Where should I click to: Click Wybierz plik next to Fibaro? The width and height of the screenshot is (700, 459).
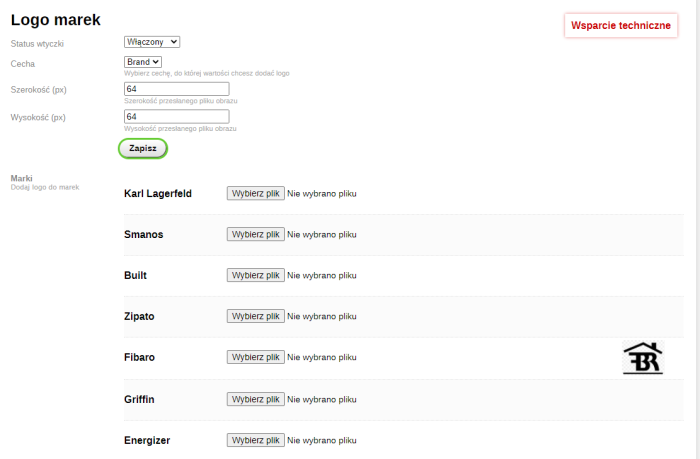point(256,357)
